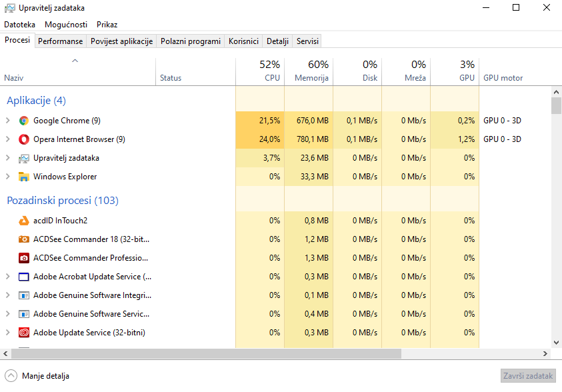Viewport: 562px width, 392px height.
Task: Click the ACDSee Commander Professional icon
Action: click(x=23, y=258)
